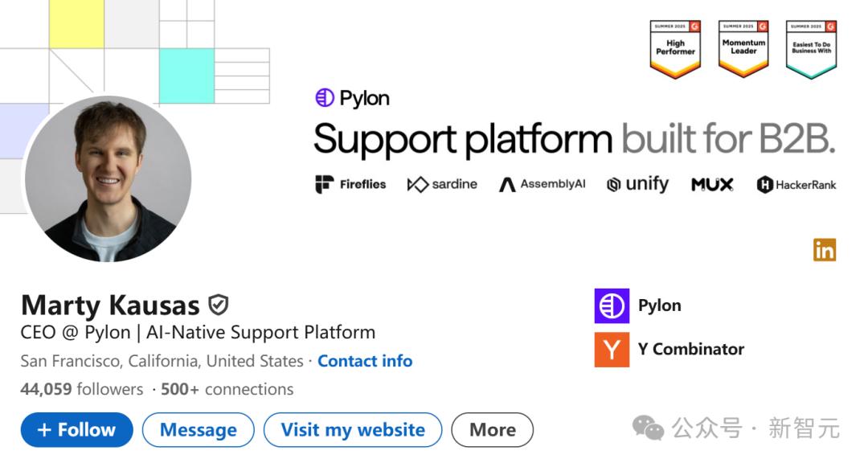This screenshot has width=868, height=463.
Task: Click the Pylon company logo icon
Action: (612, 306)
